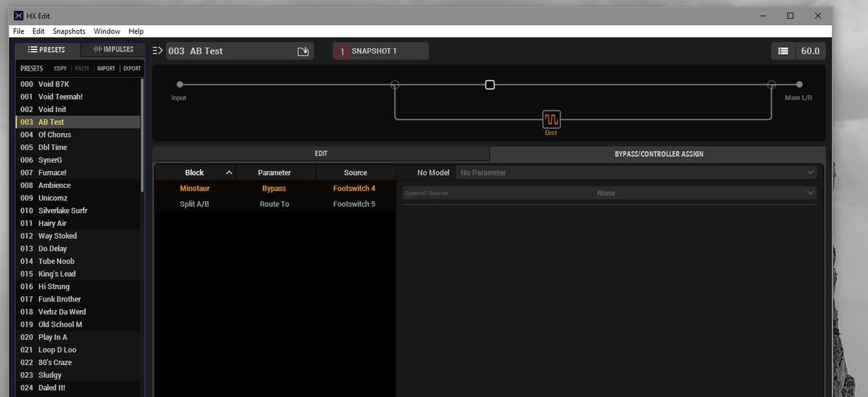
Task: Open the Window menu
Action: click(x=107, y=31)
